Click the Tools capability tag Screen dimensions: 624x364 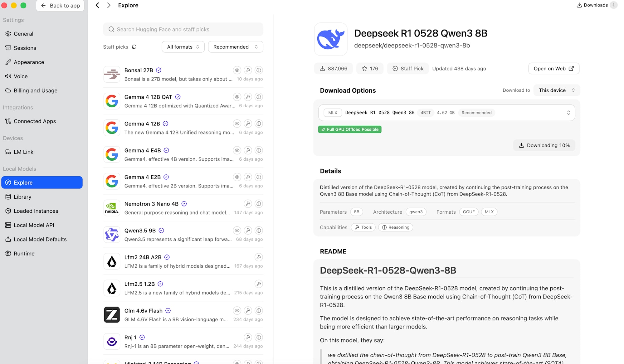pyautogui.click(x=363, y=227)
